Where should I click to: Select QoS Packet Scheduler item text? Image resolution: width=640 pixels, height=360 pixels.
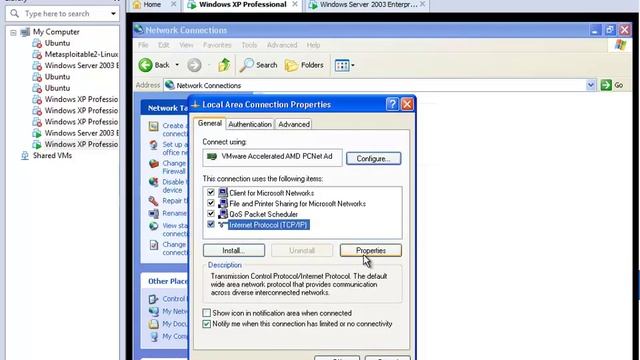[x=263, y=214]
